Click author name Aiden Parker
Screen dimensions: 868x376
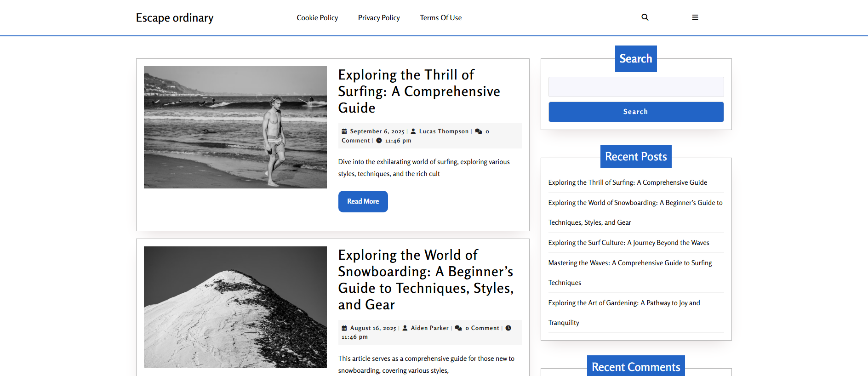click(429, 328)
